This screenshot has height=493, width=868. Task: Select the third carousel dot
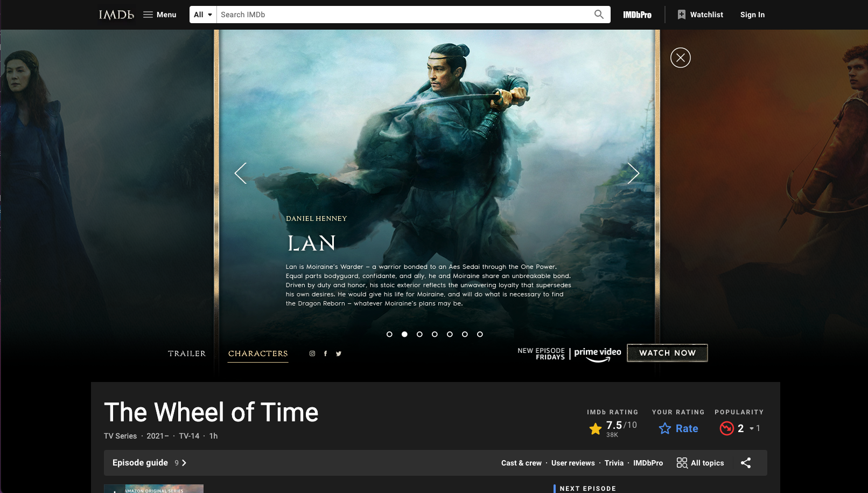[419, 334]
